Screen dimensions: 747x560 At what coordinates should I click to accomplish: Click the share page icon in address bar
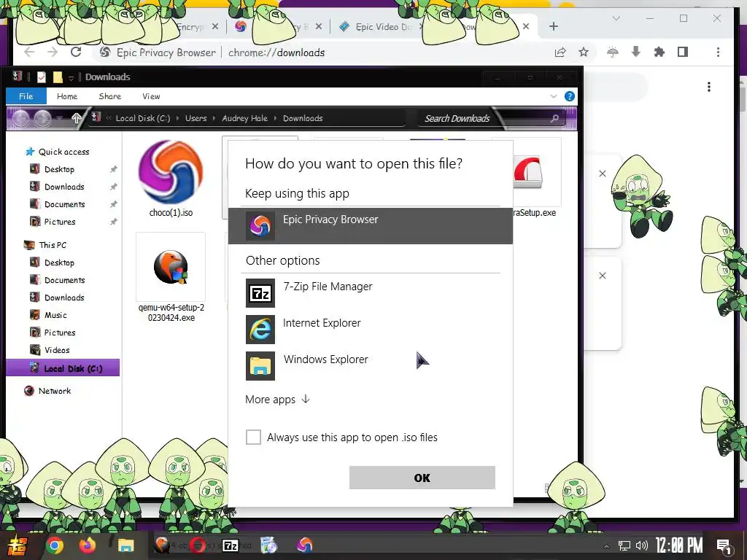click(560, 52)
